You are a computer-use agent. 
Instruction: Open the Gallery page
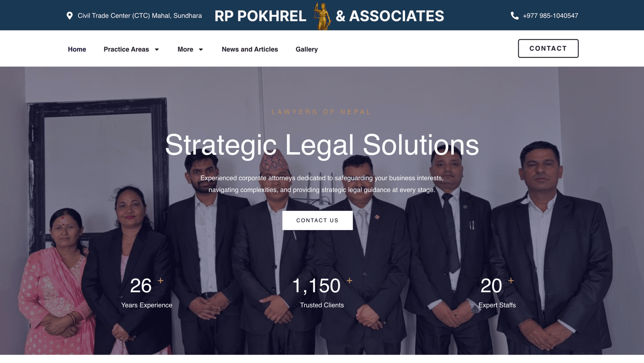tap(307, 49)
